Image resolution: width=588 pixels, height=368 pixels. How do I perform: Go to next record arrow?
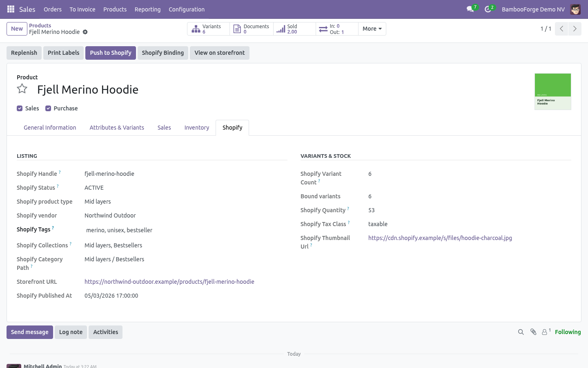[575, 29]
